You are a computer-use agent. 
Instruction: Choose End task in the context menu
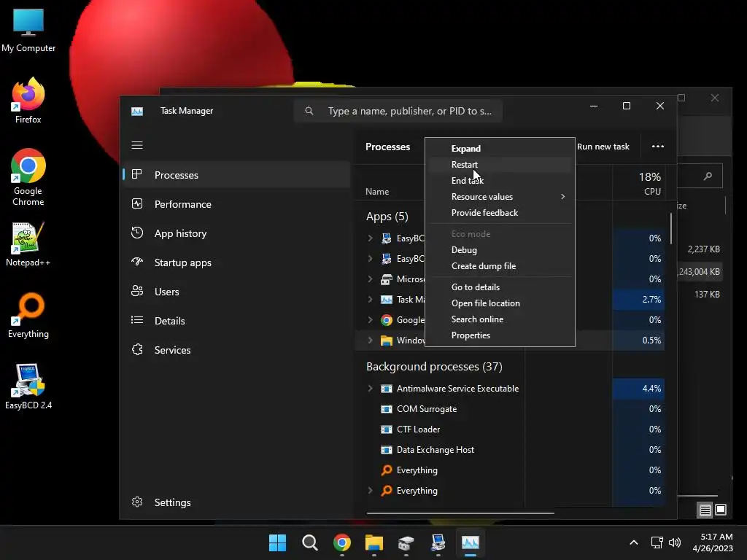pos(500,181)
